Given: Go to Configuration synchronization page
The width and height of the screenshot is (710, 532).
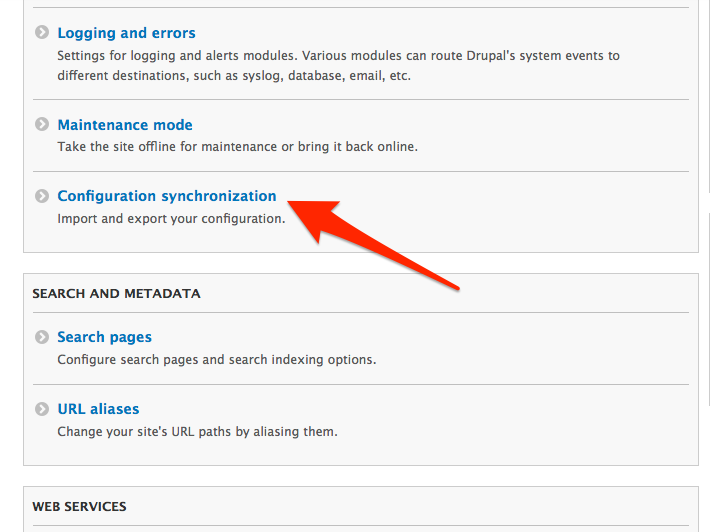Looking at the screenshot, I should pos(167,196).
